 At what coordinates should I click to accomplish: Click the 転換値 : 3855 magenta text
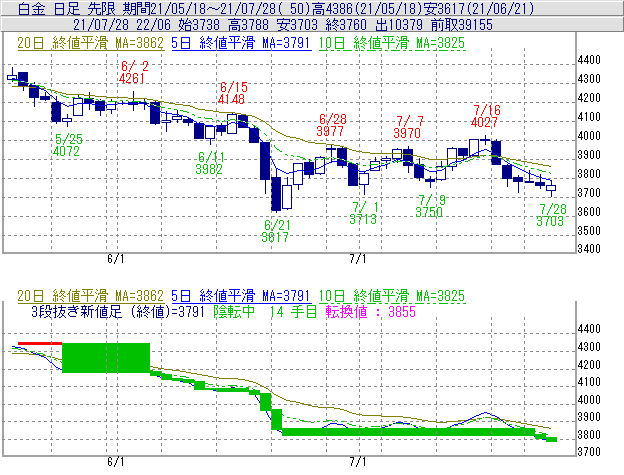coord(370,311)
